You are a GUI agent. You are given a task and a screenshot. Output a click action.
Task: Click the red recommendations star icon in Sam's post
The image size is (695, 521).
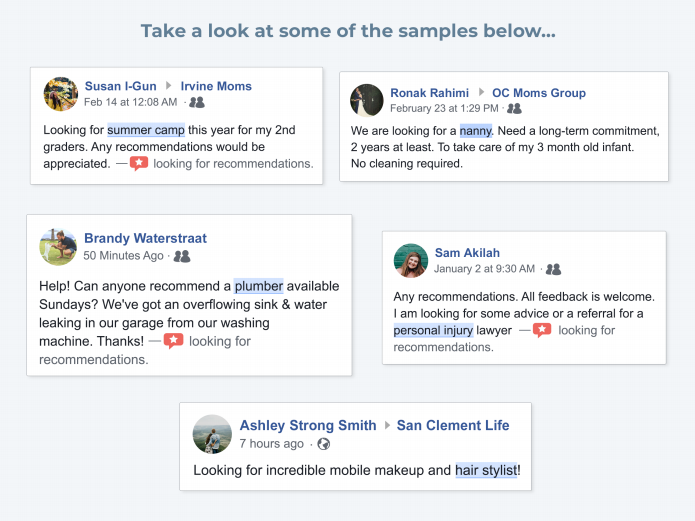click(x=542, y=330)
